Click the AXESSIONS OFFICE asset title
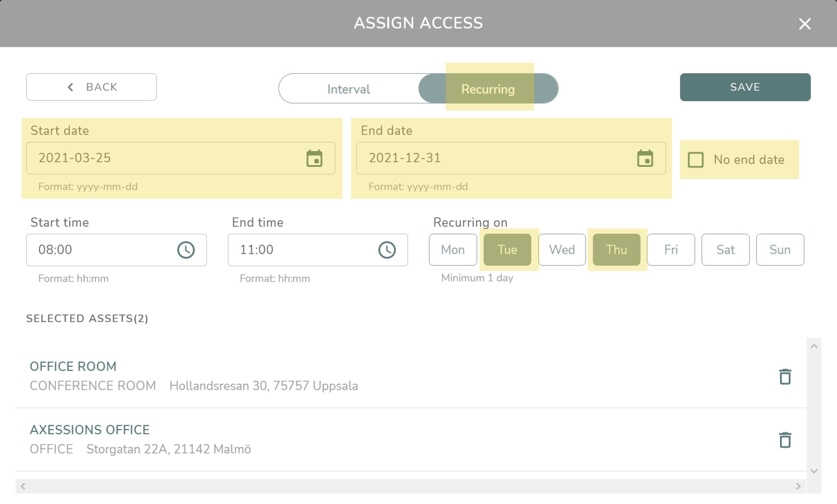 [90, 430]
